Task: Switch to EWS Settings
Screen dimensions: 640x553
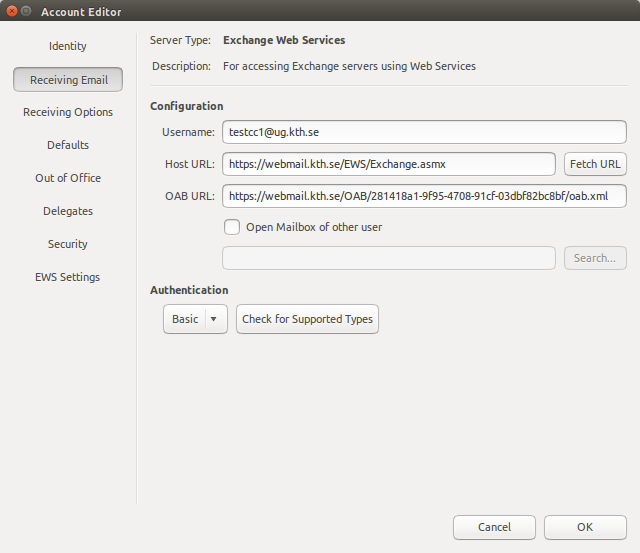Action: point(68,277)
